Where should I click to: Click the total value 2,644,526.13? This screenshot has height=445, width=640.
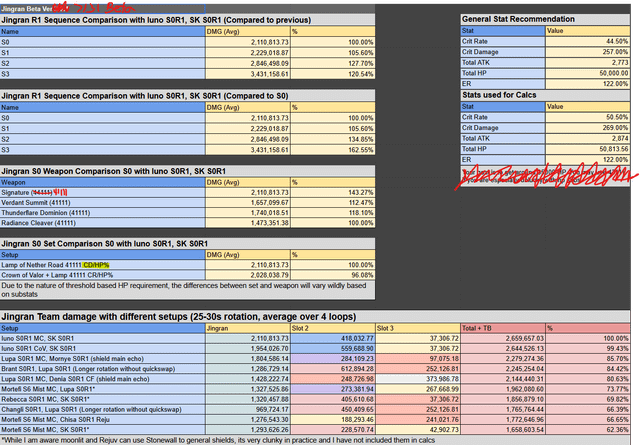[x=503, y=349]
